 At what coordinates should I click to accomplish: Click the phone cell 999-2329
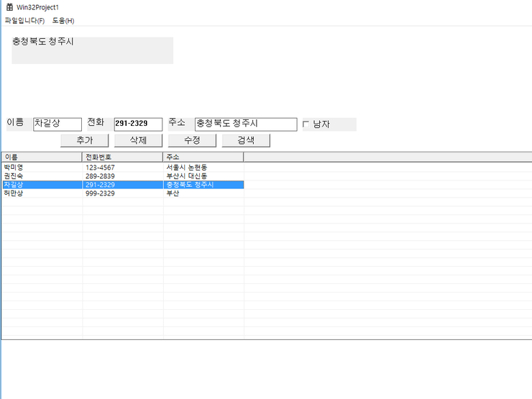coord(100,193)
